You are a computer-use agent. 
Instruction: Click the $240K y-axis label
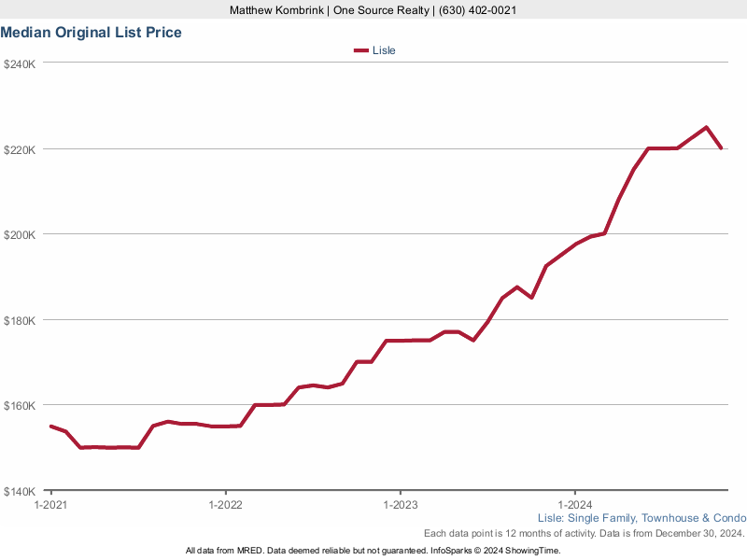(x=20, y=64)
